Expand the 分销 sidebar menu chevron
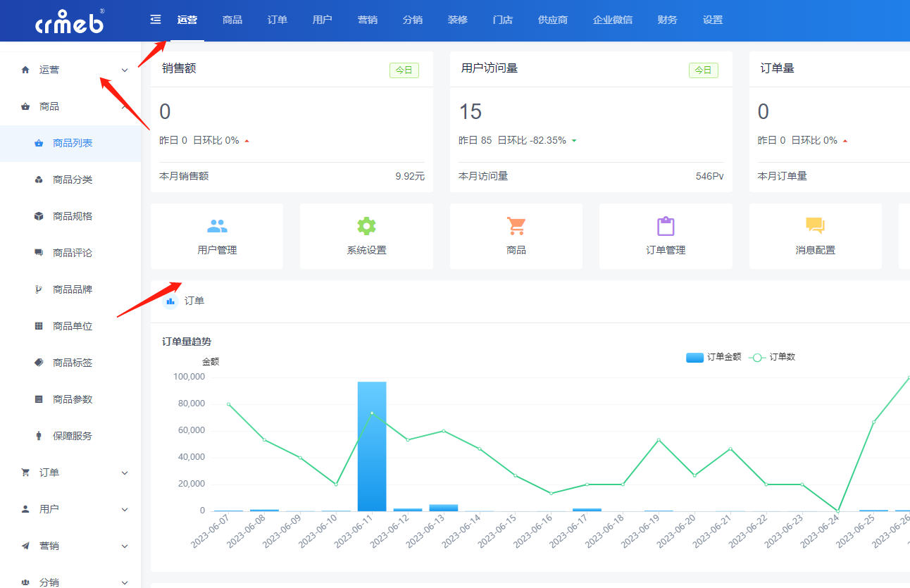910x588 pixels. (125, 582)
